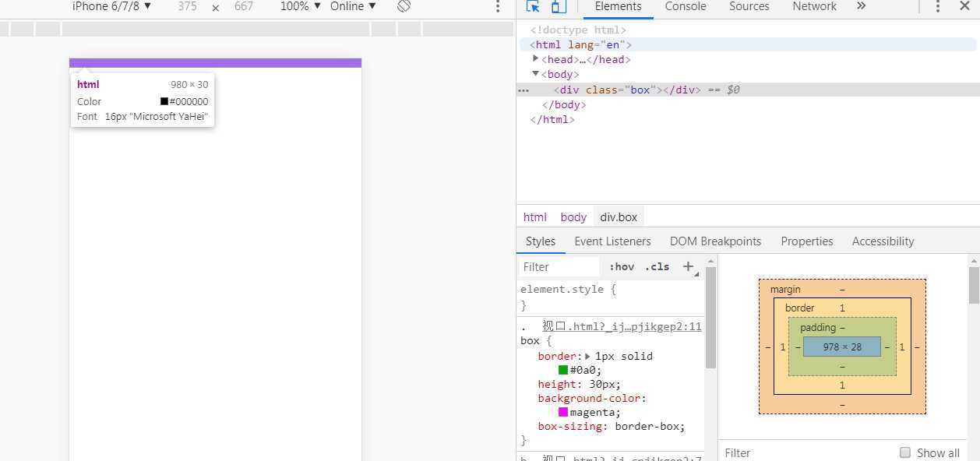Click the ellipsis beside the div.box line
This screenshot has height=461, width=980.
pyautogui.click(x=523, y=90)
